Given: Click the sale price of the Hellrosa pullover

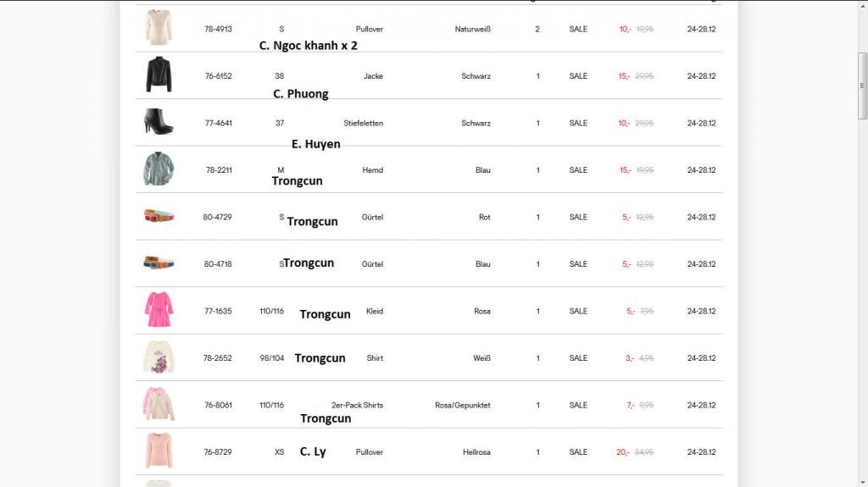Looking at the screenshot, I should tap(623, 452).
